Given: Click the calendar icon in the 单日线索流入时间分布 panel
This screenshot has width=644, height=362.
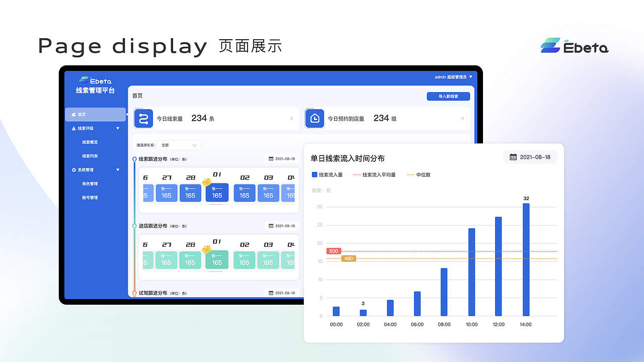Looking at the screenshot, I should pyautogui.click(x=513, y=157).
